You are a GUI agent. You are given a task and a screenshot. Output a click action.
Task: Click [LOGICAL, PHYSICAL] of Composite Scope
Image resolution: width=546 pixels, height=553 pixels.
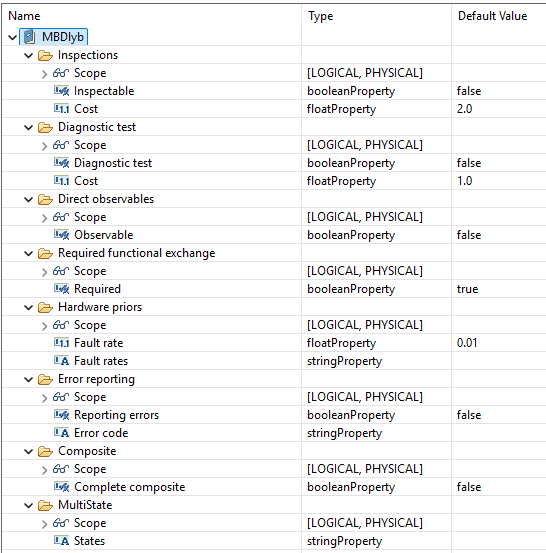click(364, 469)
